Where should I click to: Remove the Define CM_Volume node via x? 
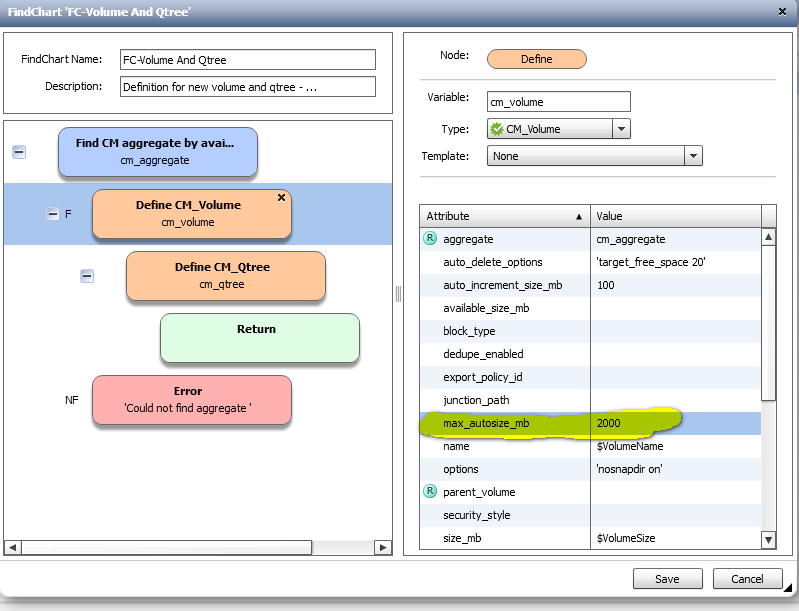(x=281, y=198)
